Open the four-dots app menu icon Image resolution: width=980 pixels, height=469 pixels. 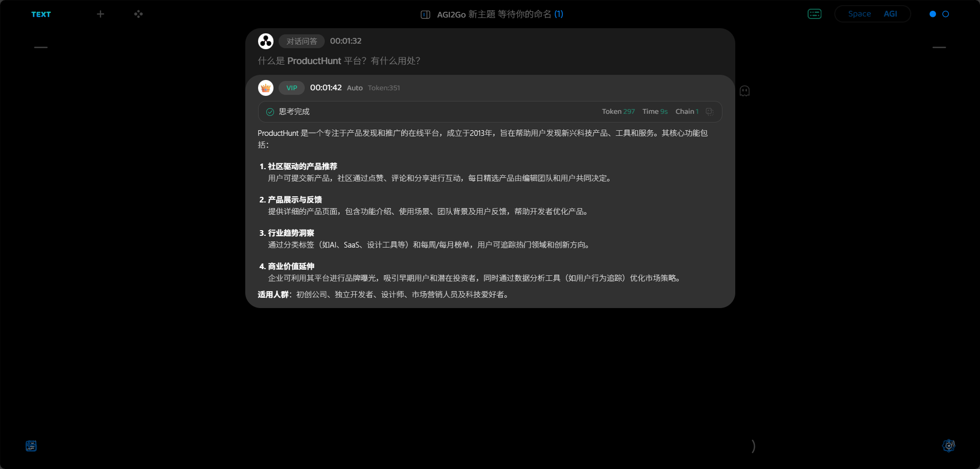138,14
